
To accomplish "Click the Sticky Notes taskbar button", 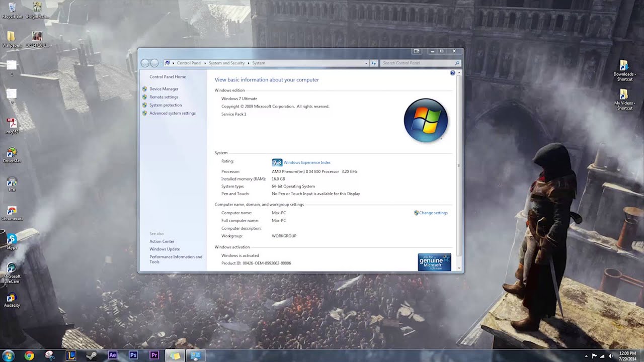I will (x=175, y=355).
